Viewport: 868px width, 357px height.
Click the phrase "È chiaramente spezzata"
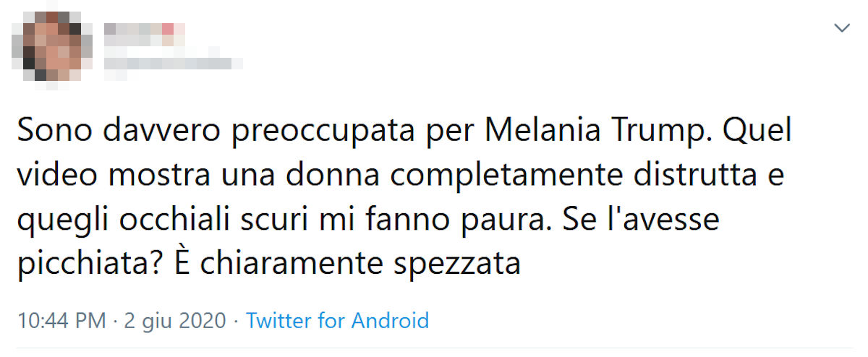(347, 264)
